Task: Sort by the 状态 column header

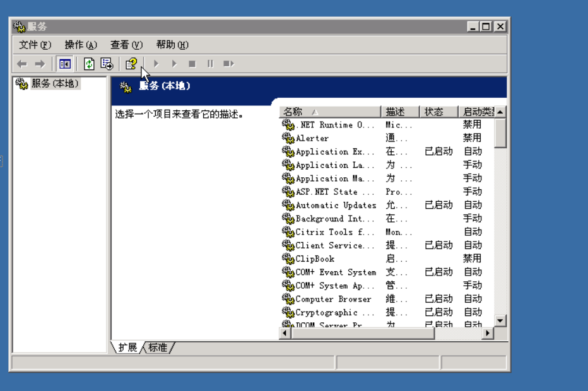Action: click(x=439, y=112)
